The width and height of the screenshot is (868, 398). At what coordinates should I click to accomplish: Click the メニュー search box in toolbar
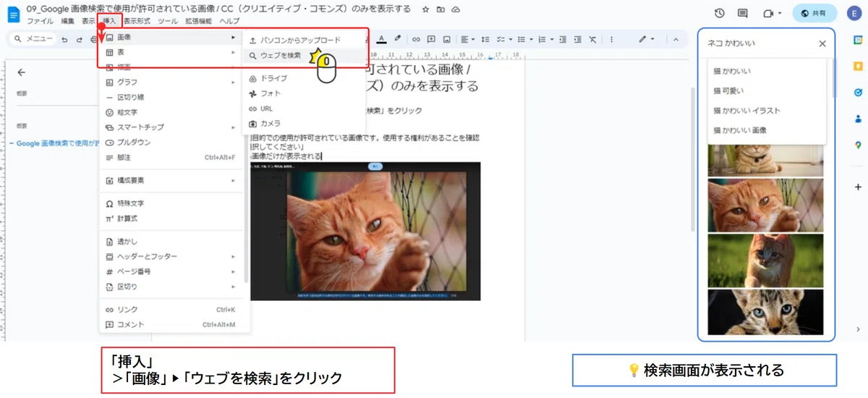coord(32,39)
